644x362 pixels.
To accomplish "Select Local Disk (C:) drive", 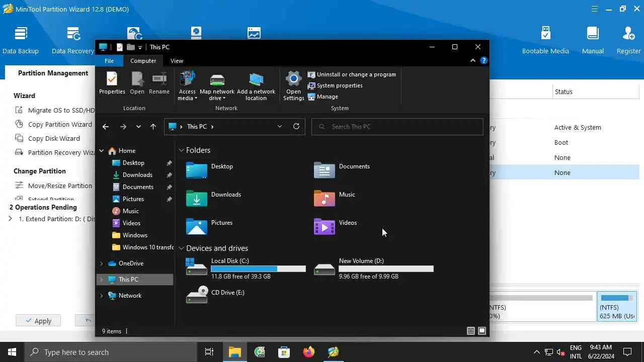I will pos(246,269).
